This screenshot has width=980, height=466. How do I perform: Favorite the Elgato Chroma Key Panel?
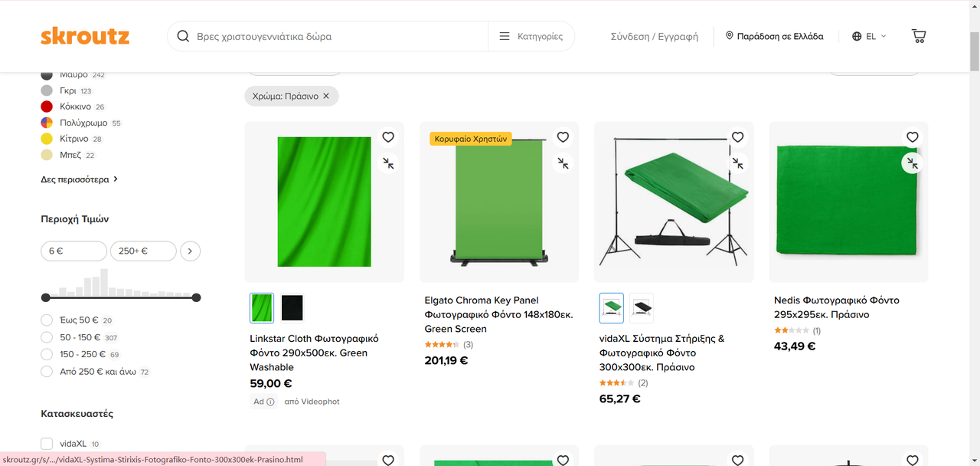click(563, 137)
